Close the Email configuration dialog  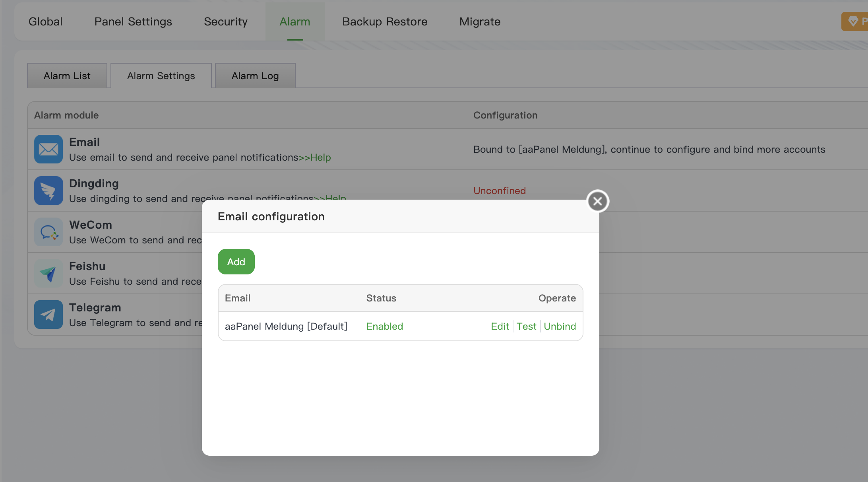point(597,201)
